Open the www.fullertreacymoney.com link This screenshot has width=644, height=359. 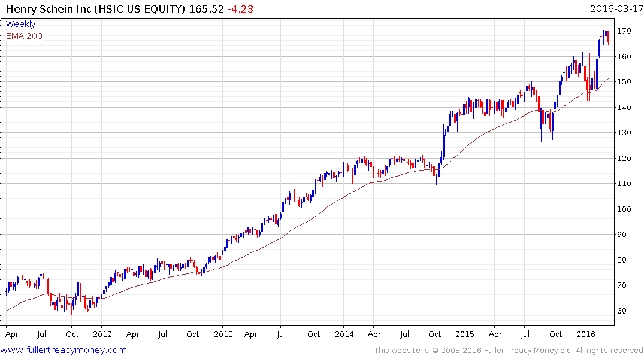[64, 350]
